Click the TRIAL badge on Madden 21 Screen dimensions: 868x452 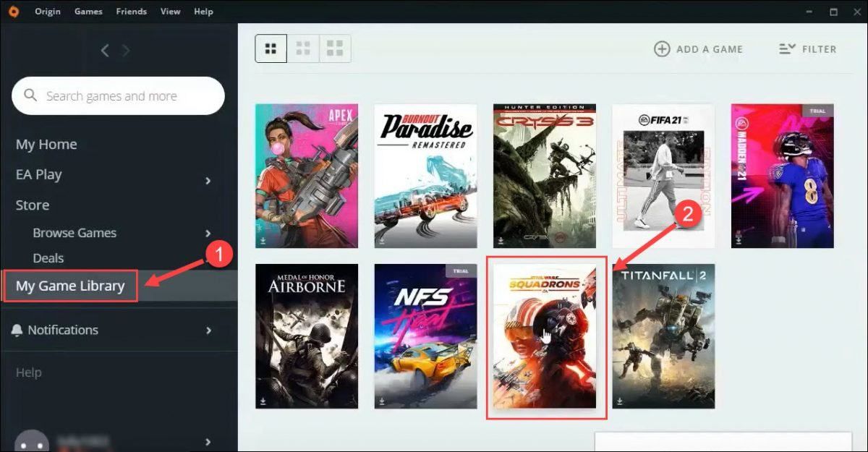(x=818, y=111)
